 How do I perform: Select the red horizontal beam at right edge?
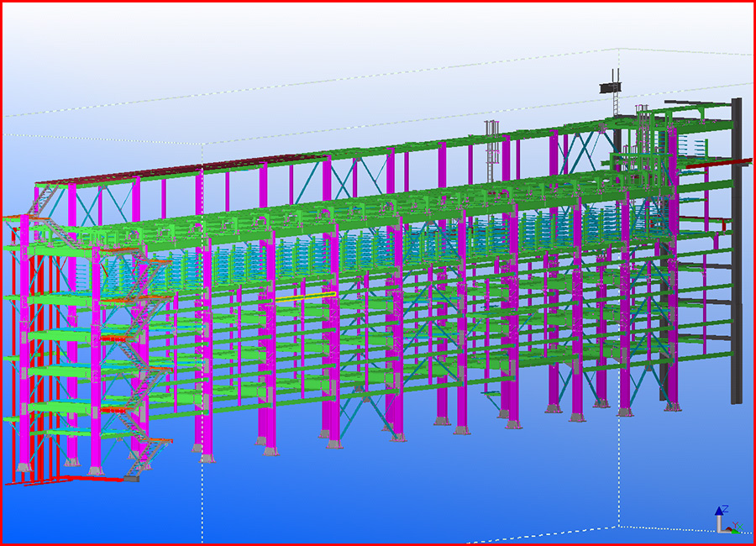tap(704, 165)
